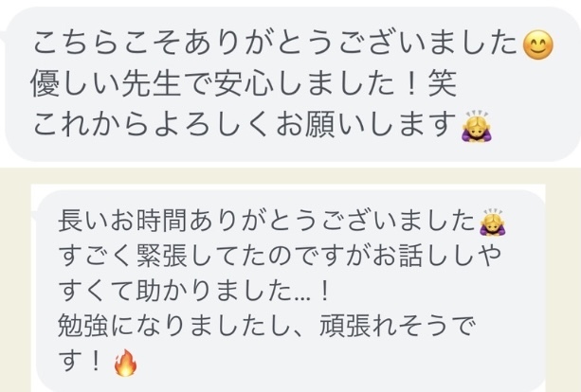Click the character 笑 in first message
Viewport: 581px width, 392px height.
coord(442,84)
